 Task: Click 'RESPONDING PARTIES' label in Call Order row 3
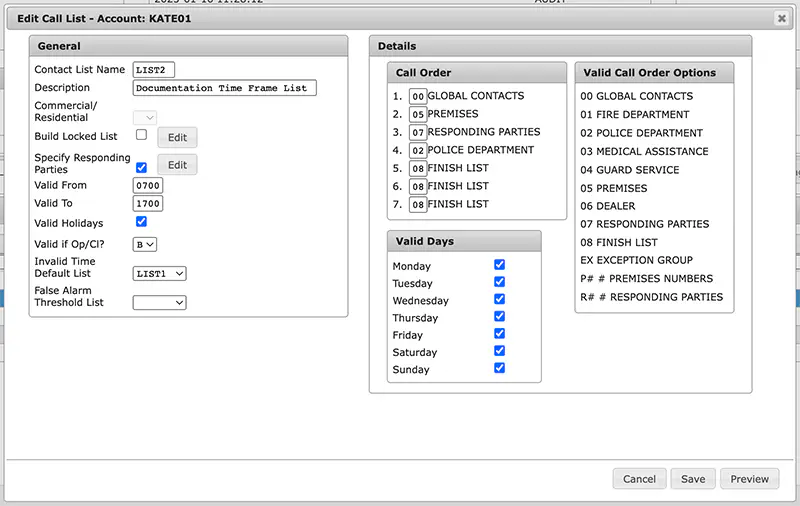484,132
